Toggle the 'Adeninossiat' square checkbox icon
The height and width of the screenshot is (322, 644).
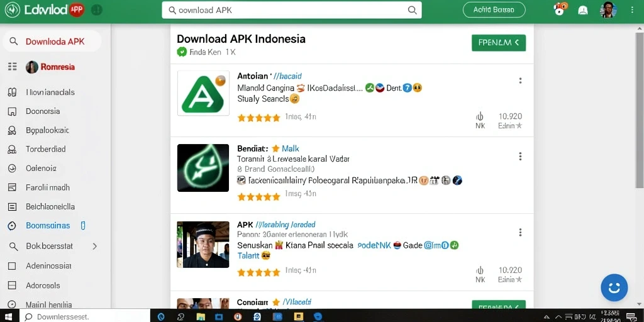click(13, 266)
